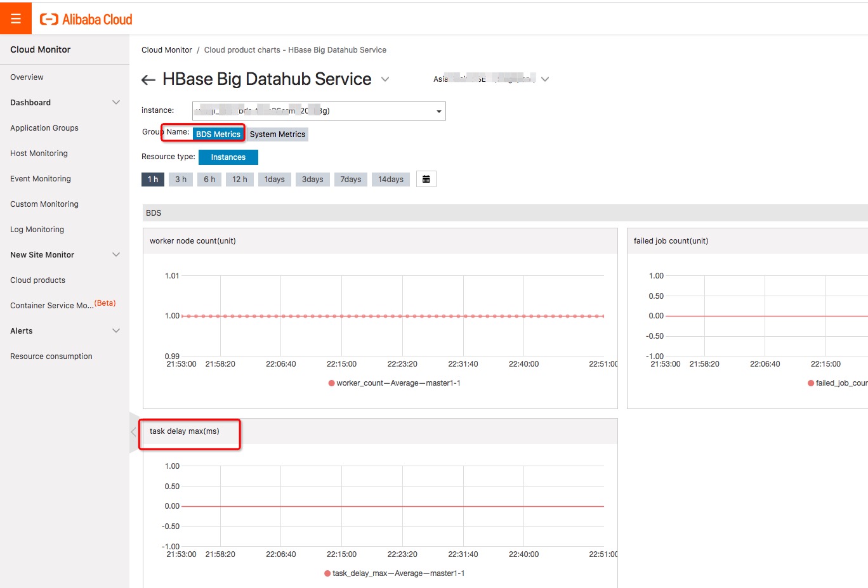
Task: Open Log Monitoring in the sidebar
Action: point(37,229)
